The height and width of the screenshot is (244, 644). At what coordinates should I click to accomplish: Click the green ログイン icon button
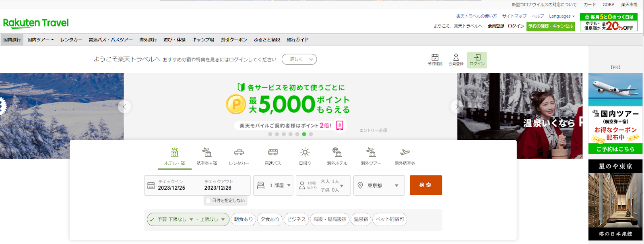pos(477,60)
